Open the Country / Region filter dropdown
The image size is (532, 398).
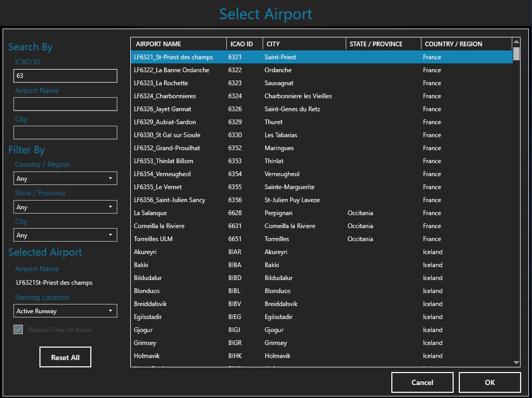65,178
